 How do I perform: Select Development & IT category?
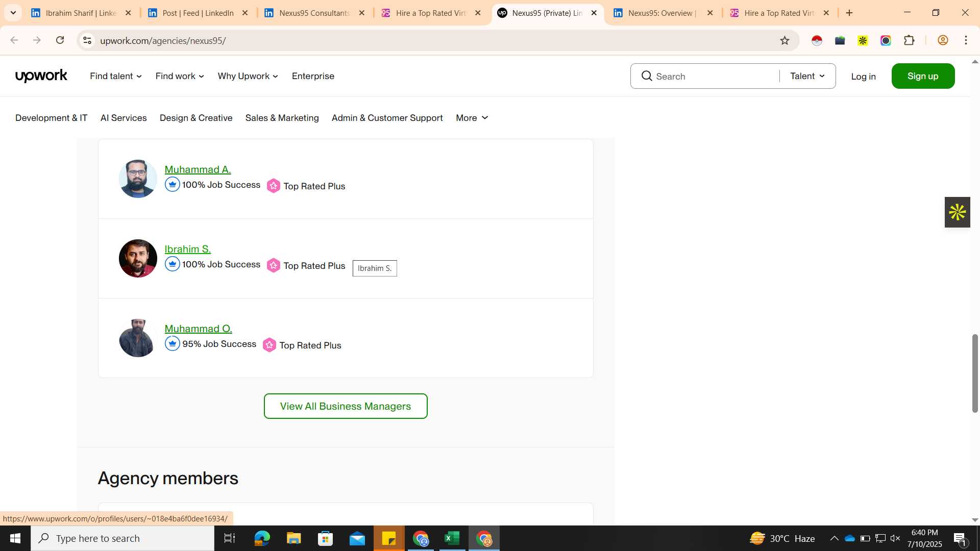tap(51, 118)
